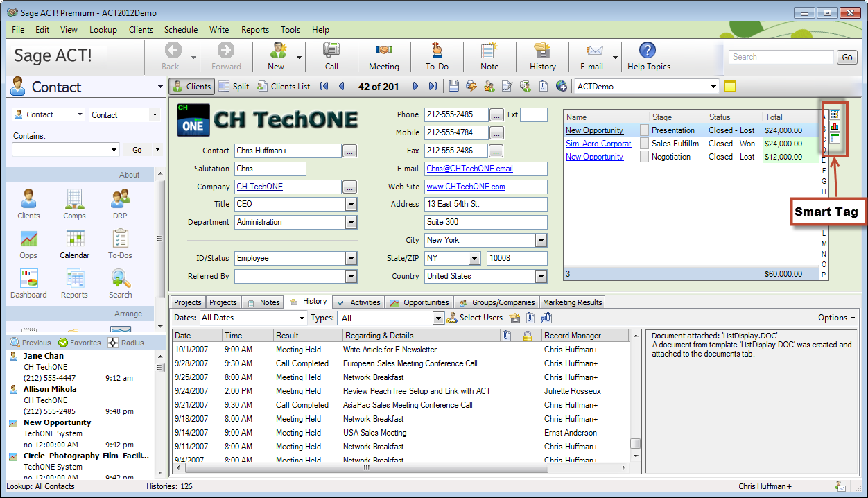This screenshot has height=498, width=868.
Task: Open Opps view in the sidebar
Action: click(28, 243)
